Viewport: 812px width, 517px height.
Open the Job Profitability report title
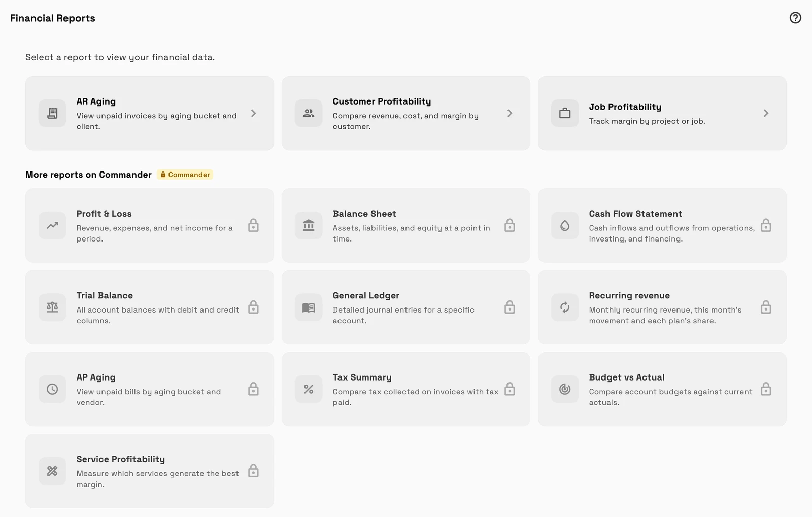(625, 107)
